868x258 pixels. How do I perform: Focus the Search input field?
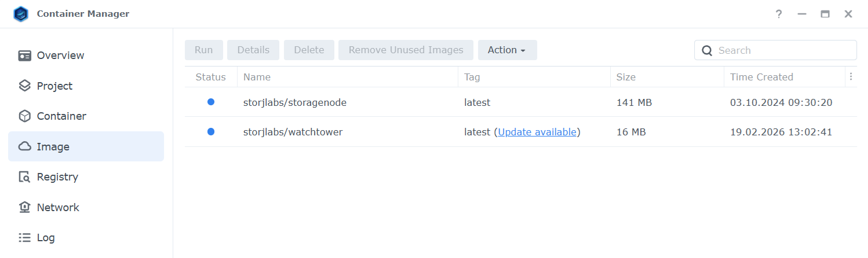pyautogui.click(x=783, y=50)
